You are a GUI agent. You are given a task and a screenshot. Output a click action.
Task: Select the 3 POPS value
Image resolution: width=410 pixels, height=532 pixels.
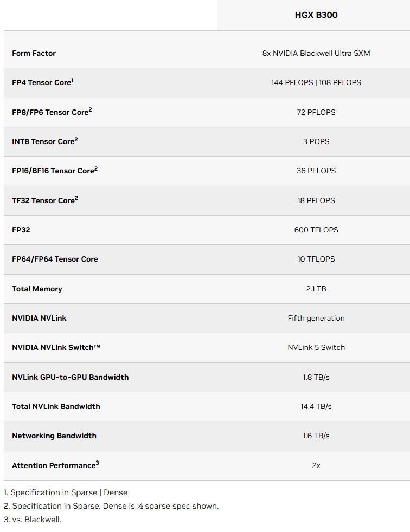[x=316, y=141]
